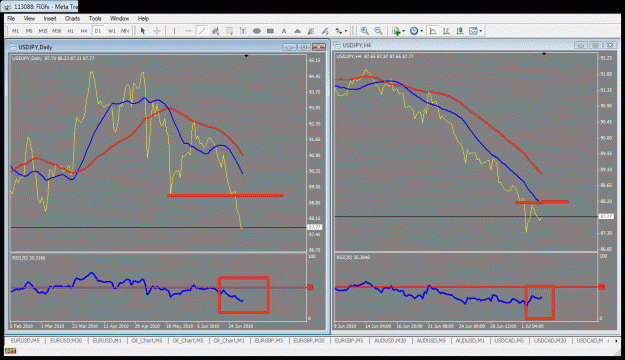Zoom out on the chart

pos(378,31)
